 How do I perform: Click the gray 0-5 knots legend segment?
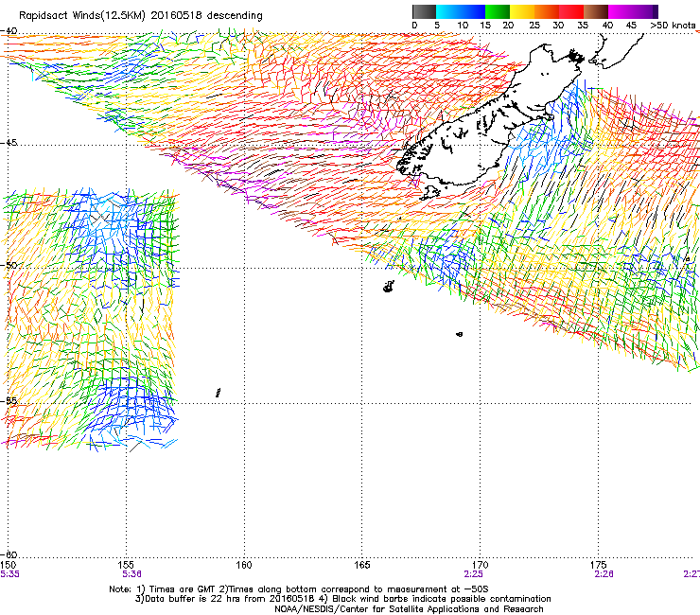(424, 11)
